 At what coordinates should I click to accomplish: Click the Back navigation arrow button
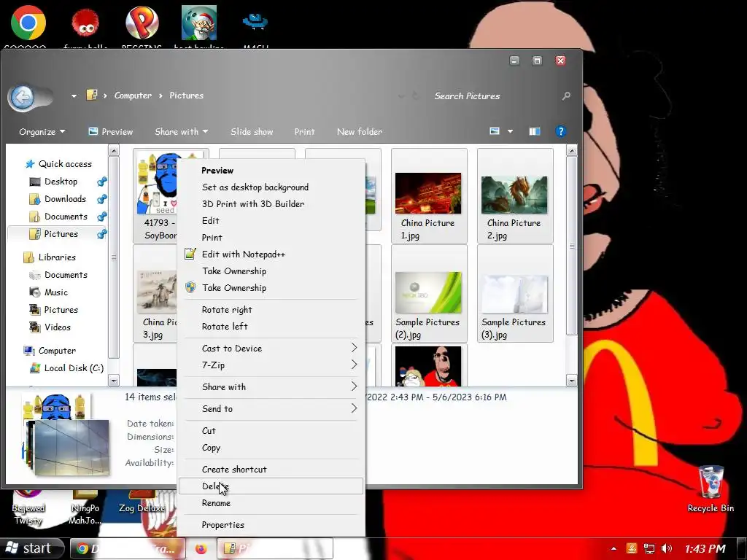coord(23,98)
